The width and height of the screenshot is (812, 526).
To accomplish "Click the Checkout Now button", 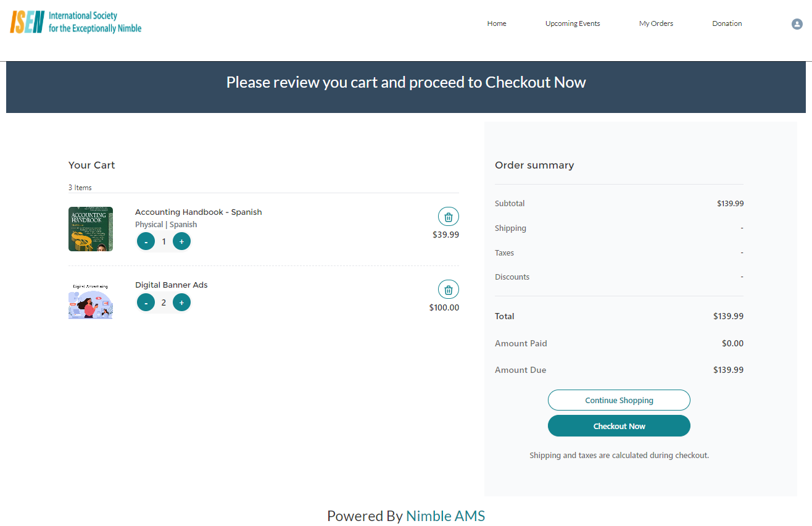I will (619, 426).
